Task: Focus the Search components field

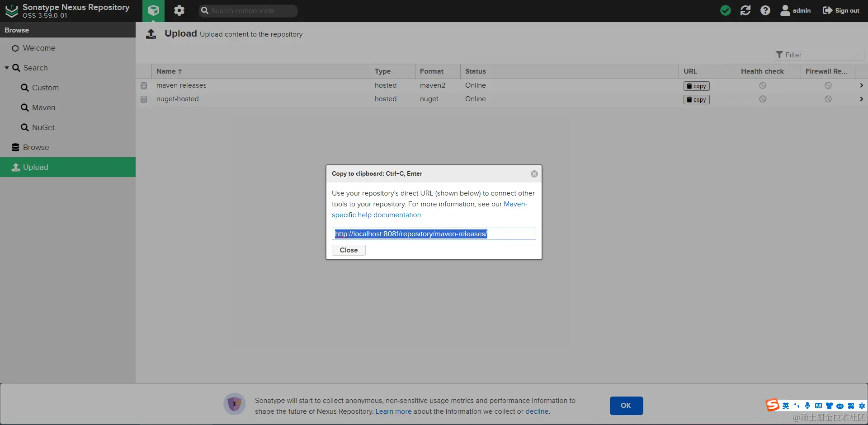Action: pyautogui.click(x=248, y=11)
